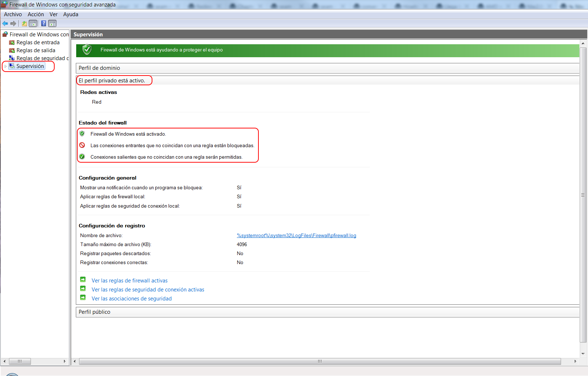Open the pfirewall.log file path link

pyautogui.click(x=297, y=235)
